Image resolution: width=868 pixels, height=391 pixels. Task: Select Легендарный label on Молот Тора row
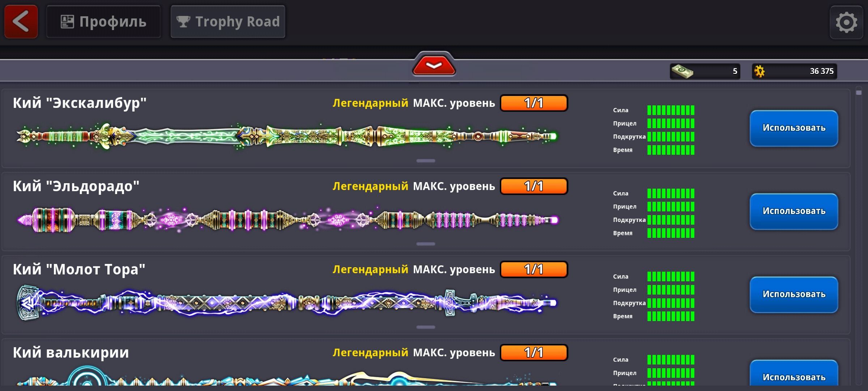[370, 270]
